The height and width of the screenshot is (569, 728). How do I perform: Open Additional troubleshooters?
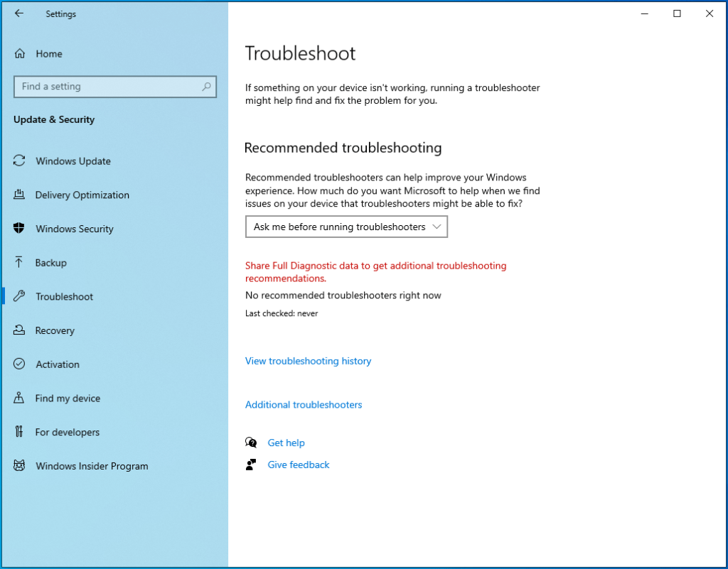click(304, 404)
